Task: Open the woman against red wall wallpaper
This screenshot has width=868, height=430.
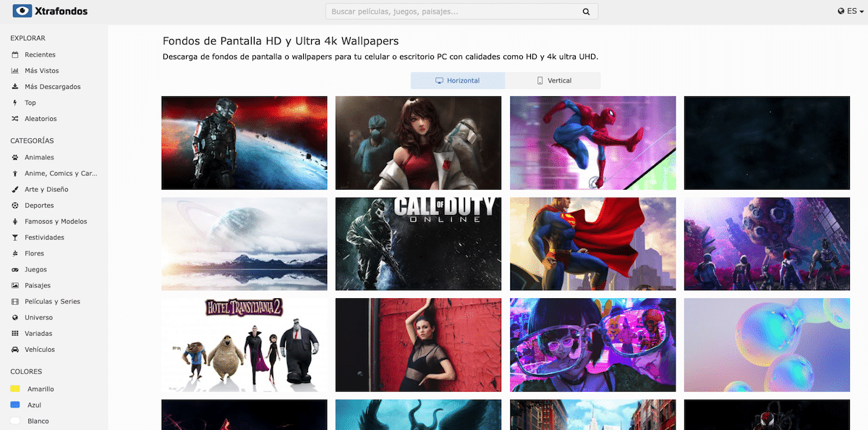Action: pyautogui.click(x=418, y=345)
